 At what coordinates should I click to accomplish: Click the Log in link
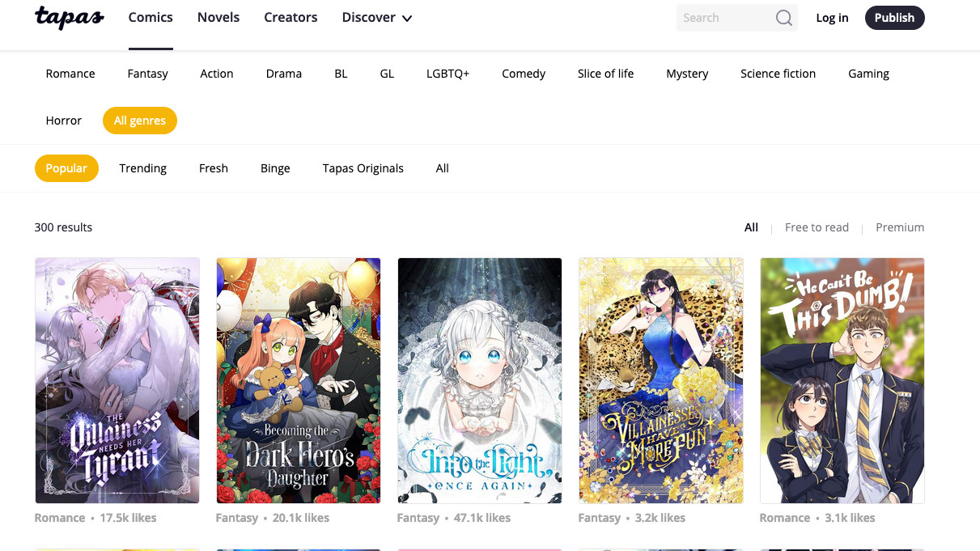pos(832,18)
